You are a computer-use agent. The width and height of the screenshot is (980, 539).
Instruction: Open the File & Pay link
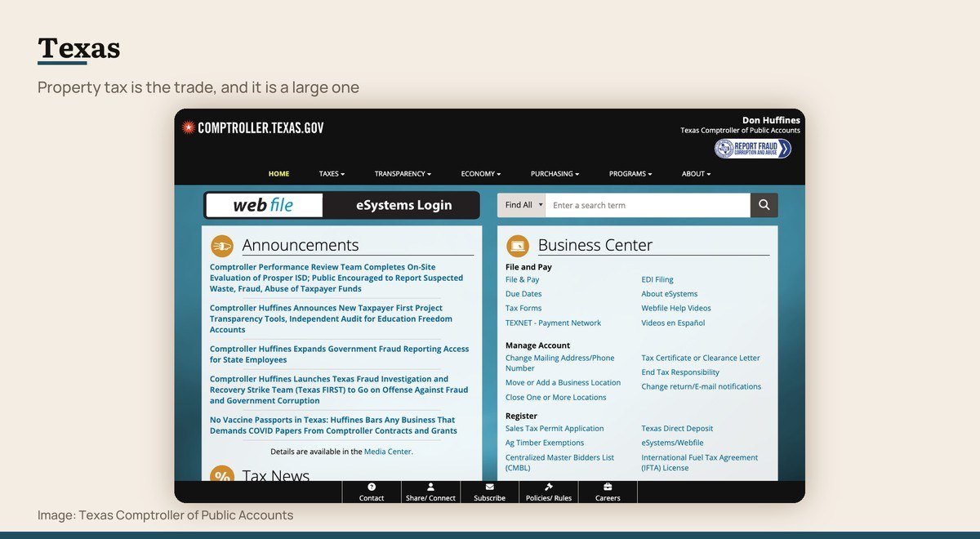click(x=523, y=279)
